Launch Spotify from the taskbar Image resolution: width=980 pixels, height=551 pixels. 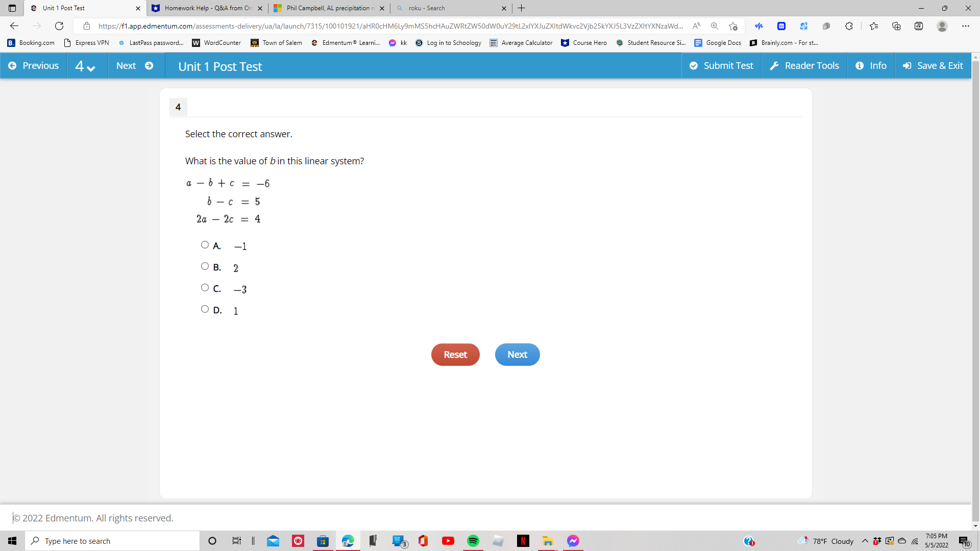(473, 541)
